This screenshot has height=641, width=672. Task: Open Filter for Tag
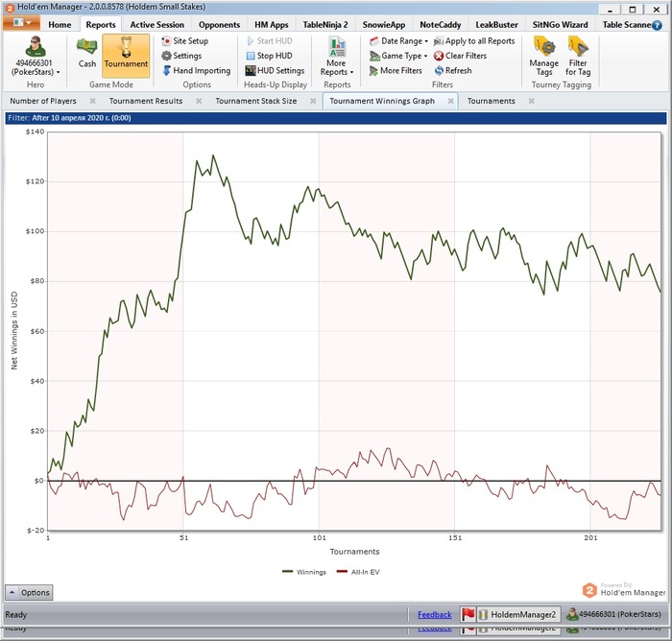(x=578, y=56)
